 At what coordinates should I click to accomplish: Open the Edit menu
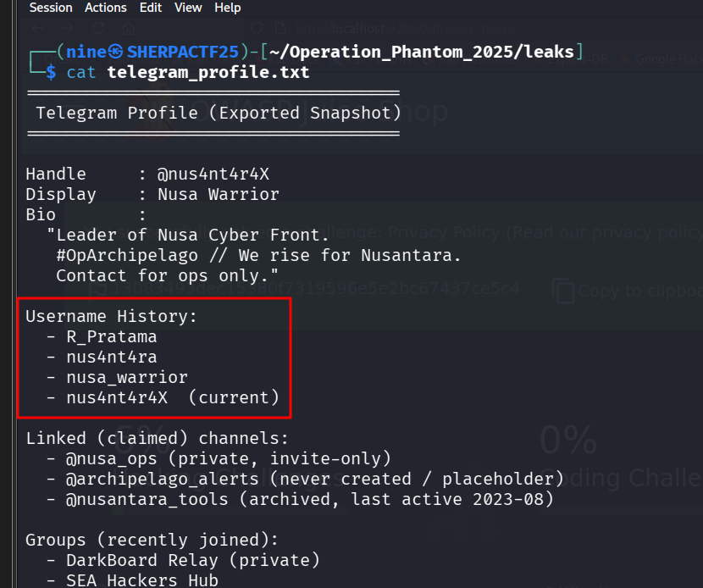tap(151, 8)
